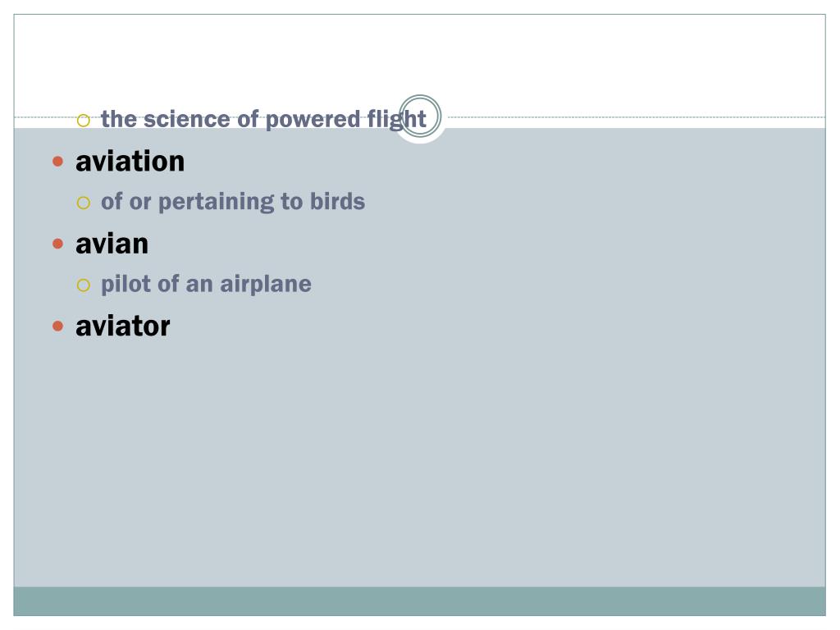Image resolution: width=840 pixels, height=630 pixels.
Task: Click the word 'powered' in the first definition
Action: pyautogui.click(x=313, y=120)
